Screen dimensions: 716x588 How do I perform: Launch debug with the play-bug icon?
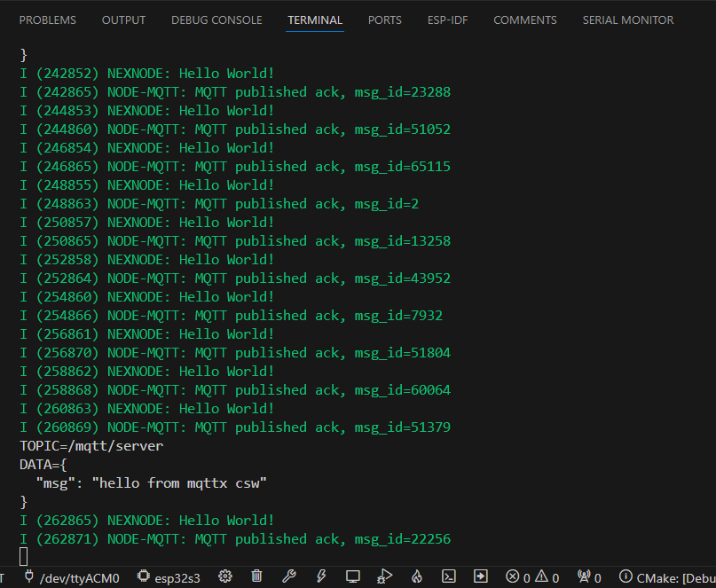pyautogui.click(x=385, y=577)
